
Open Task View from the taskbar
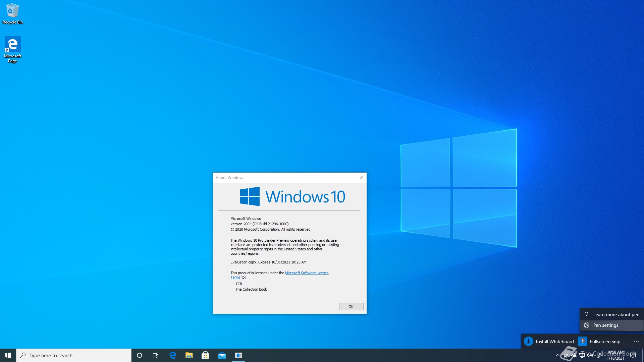coord(156,355)
